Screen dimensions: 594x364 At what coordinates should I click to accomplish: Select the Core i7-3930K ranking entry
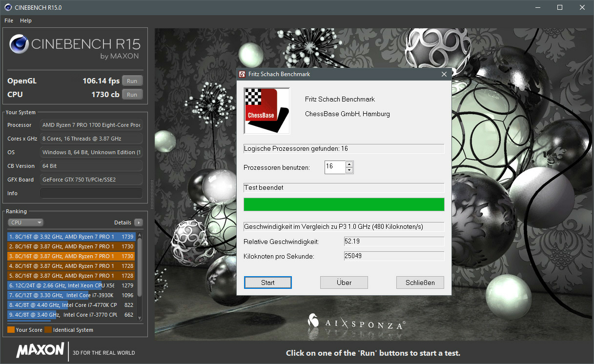[x=71, y=295]
